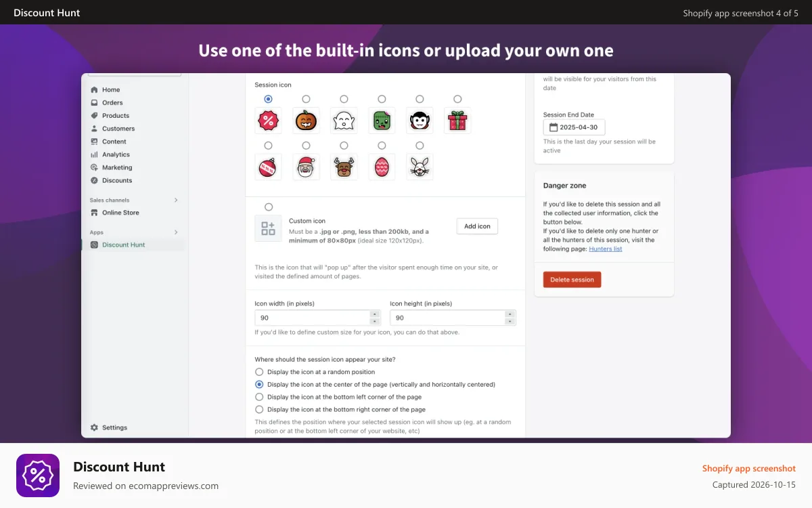Click the Online Store storefront icon
Image resolution: width=812 pixels, height=508 pixels.
tap(95, 213)
